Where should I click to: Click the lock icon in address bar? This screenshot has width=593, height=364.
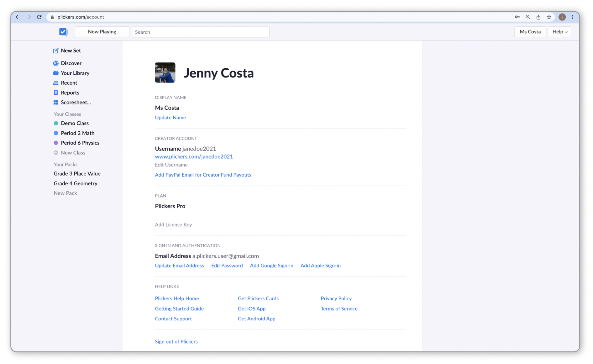pyautogui.click(x=52, y=17)
